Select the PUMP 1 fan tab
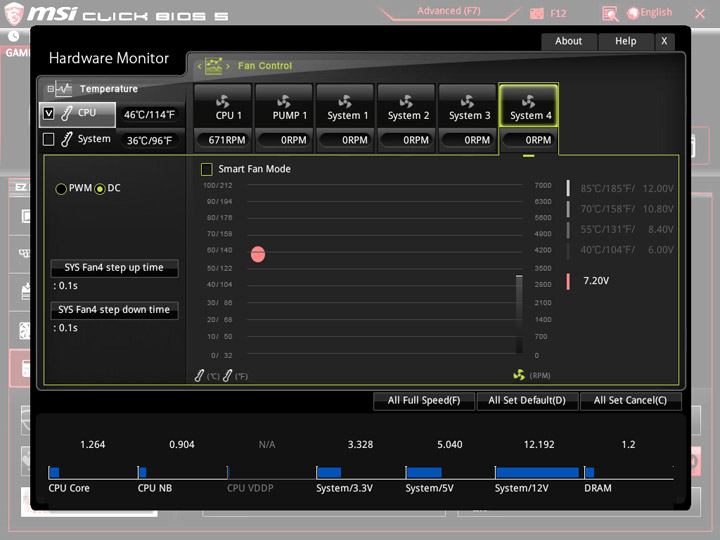The width and height of the screenshot is (720, 540). (x=284, y=106)
